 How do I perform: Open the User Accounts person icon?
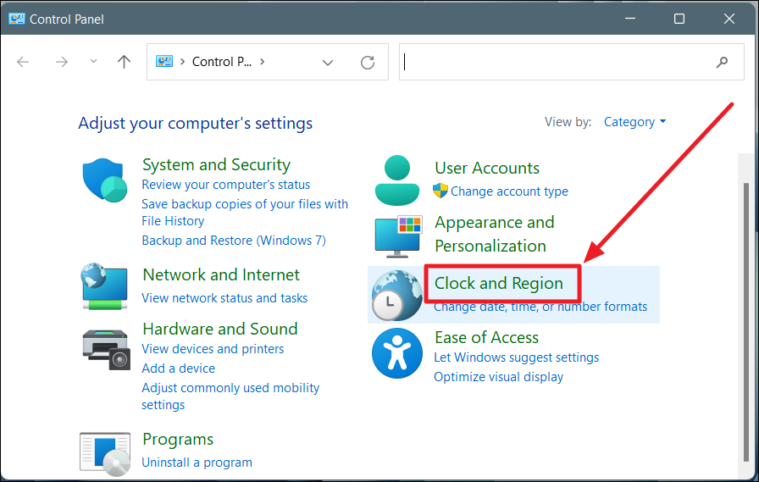click(x=397, y=180)
